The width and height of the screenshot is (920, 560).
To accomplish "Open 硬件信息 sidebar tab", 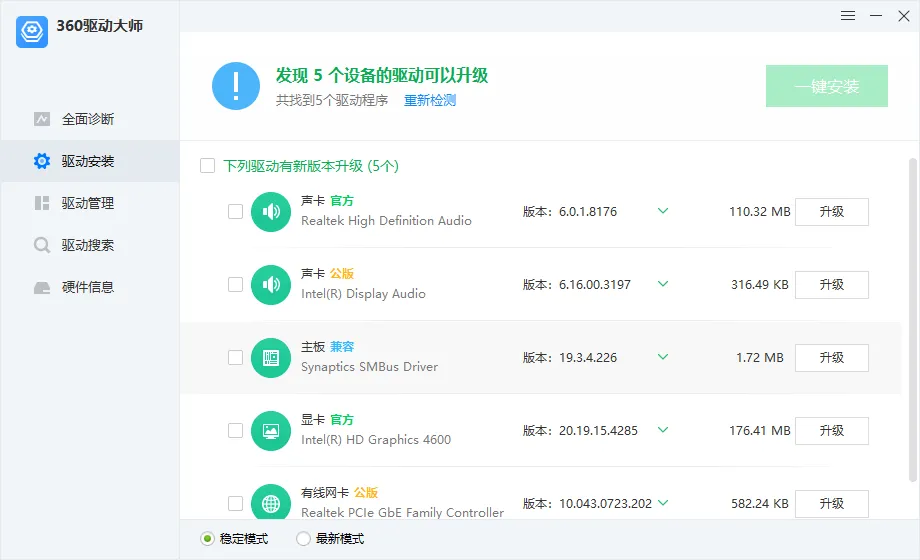I will point(90,287).
